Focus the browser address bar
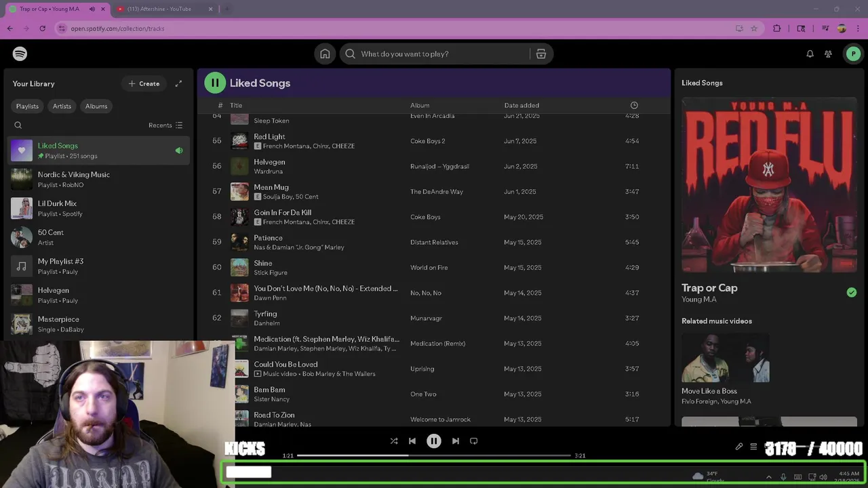 pyautogui.click(x=393, y=28)
